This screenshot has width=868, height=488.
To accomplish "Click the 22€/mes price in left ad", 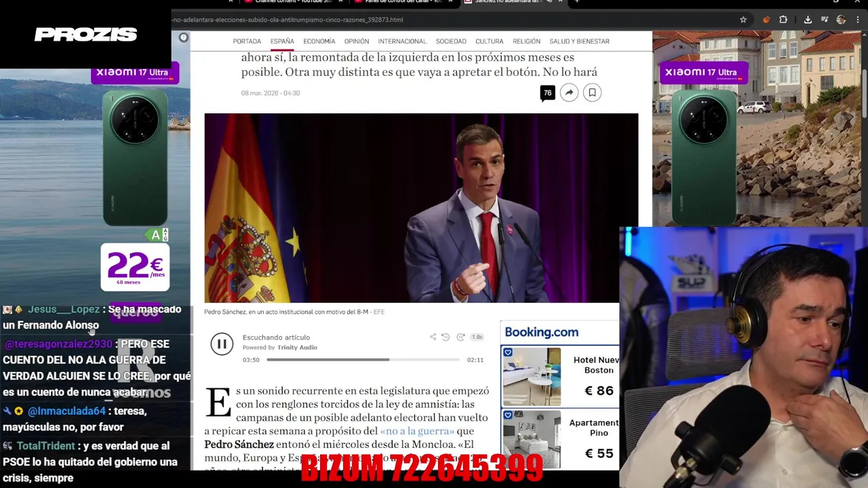I will pyautogui.click(x=135, y=268).
